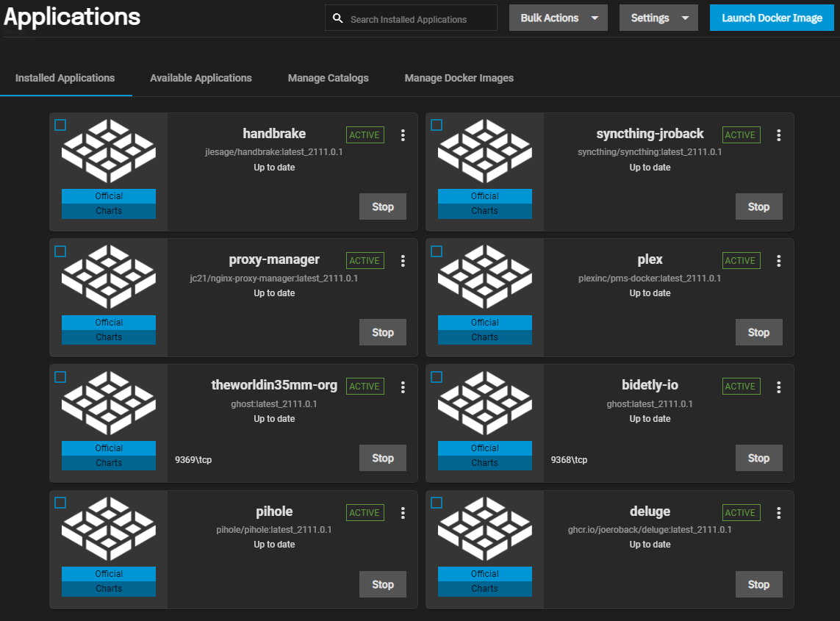Stop the theworldin35mm-org application
Image resolution: width=840 pixels, height=621 pixels.
coord(382,458)
